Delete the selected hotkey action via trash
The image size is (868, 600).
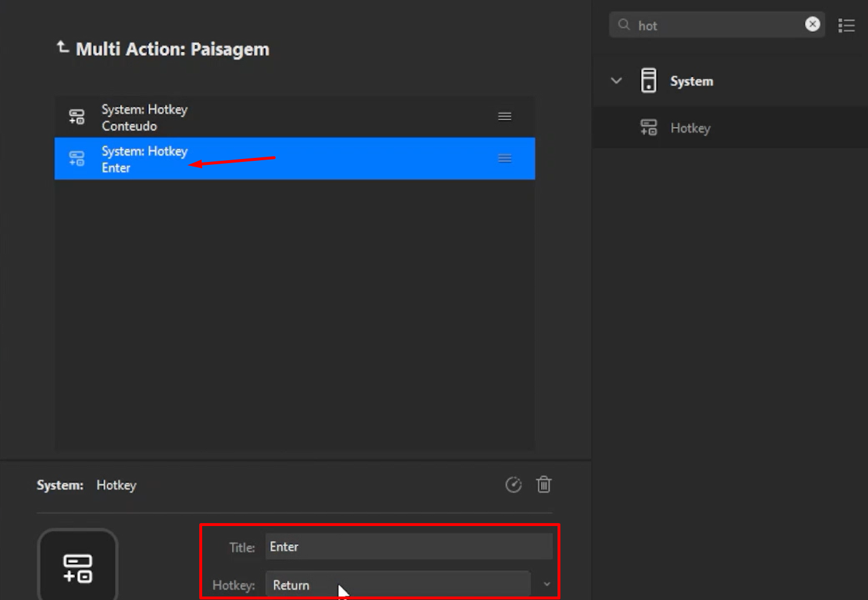click(544, 485)
